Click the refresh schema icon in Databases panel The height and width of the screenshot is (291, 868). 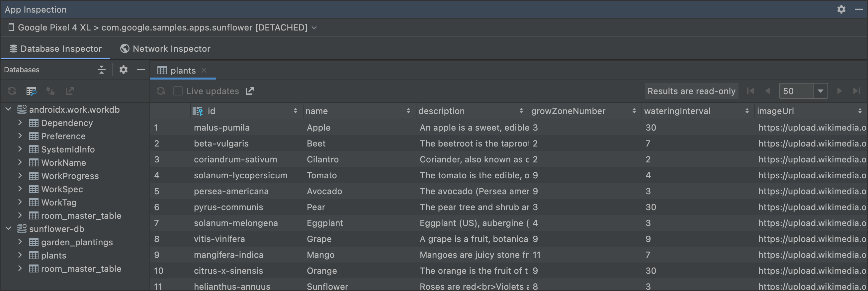pyautogui.click(x=12, y=91)
